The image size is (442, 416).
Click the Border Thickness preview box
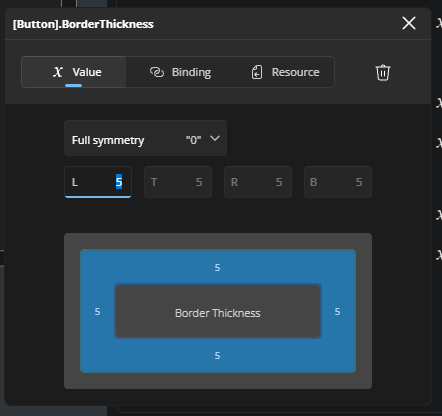(218, 311)
